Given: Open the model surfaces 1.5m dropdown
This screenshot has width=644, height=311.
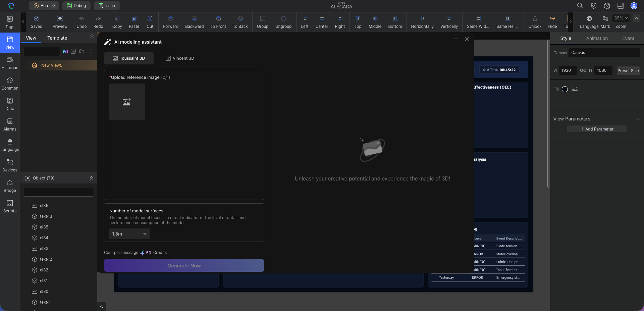Looking at the screenshot, I should click(129, 234).
